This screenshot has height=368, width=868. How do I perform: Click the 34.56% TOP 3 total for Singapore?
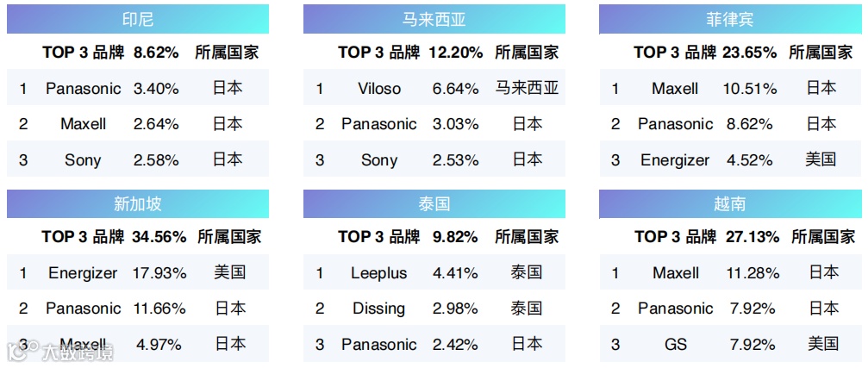point(159,237)
